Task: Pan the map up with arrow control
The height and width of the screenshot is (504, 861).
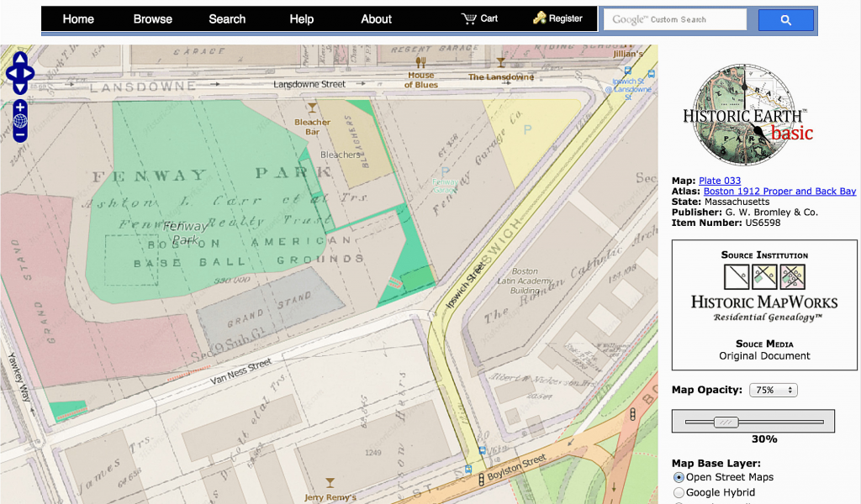Action: coord(20,59)
